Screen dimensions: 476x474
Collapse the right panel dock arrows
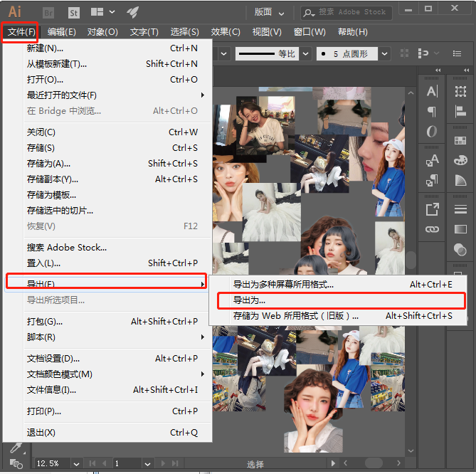pos(466,70)
